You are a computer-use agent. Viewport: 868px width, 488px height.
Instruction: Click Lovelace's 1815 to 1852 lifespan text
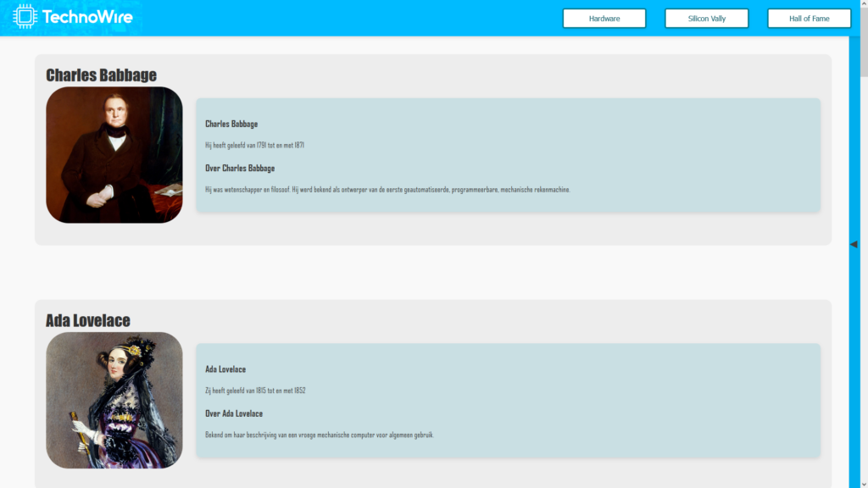tap(255, 391)
